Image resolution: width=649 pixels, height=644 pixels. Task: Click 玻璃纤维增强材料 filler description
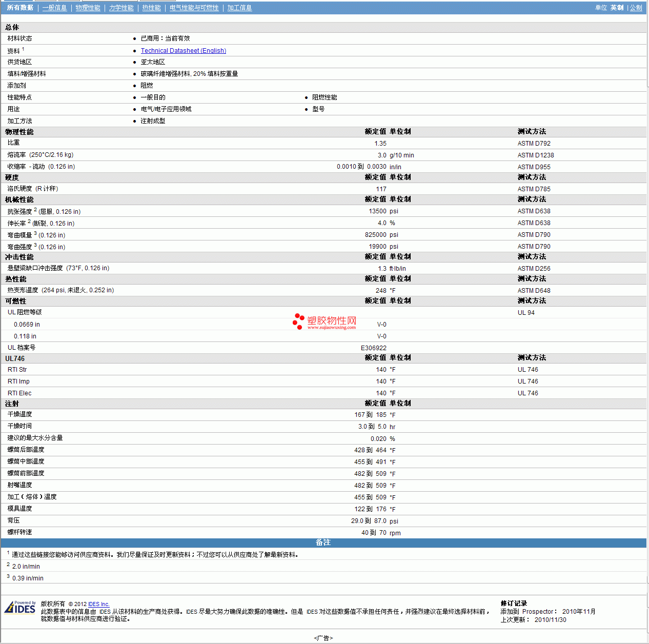[x=190, y=74]
